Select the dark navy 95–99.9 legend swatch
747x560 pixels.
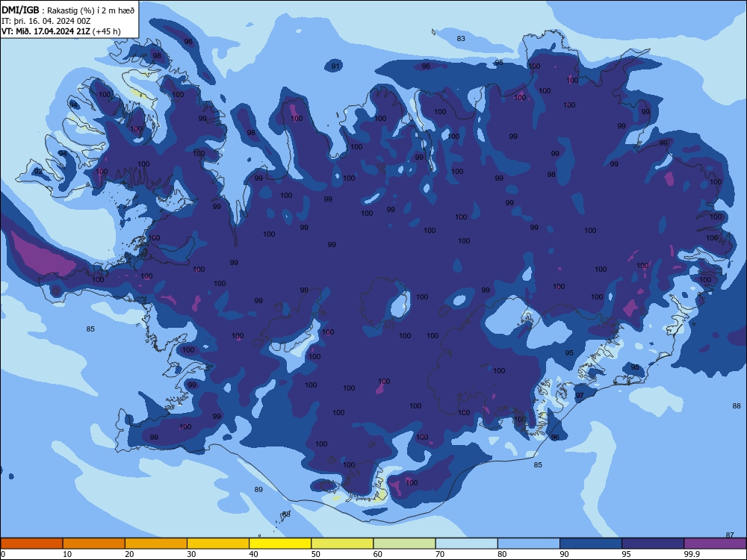click(x=653, y=544)
